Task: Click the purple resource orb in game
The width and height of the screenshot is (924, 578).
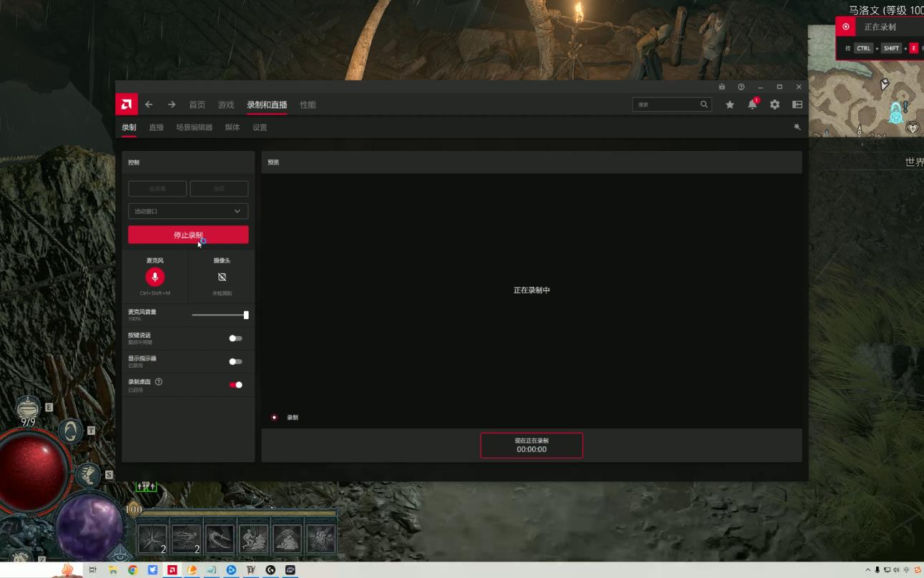Action: click(x=89, y=528)
